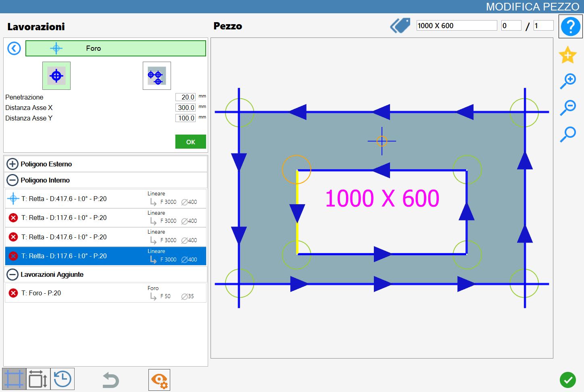The image size is (584, 392).
Task: Open the history clock icon
Action: (63, 379)
